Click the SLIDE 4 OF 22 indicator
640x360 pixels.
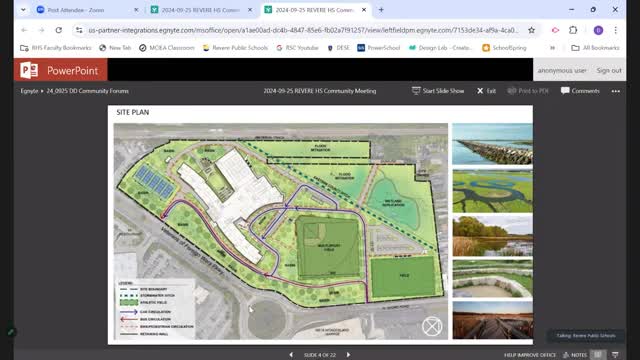click(320, 355)
